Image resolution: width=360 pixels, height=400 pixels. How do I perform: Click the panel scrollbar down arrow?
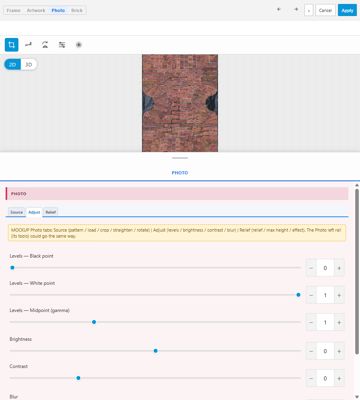(357, 397)
